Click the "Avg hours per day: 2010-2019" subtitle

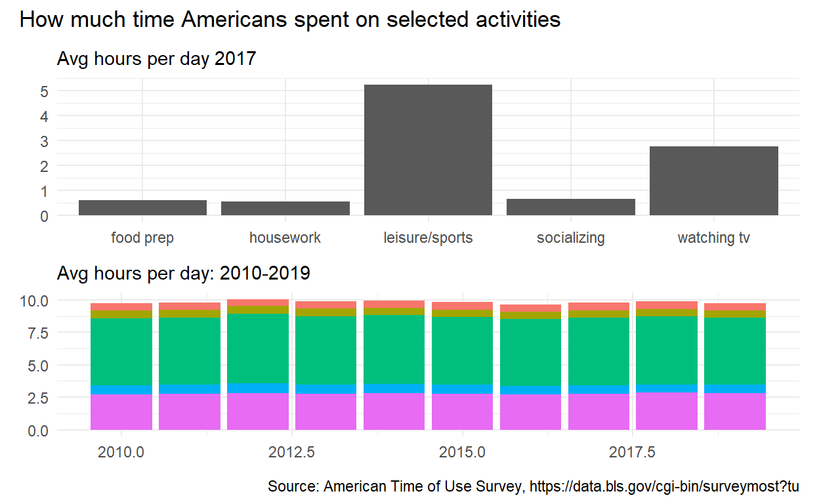(x=184, y=273)
